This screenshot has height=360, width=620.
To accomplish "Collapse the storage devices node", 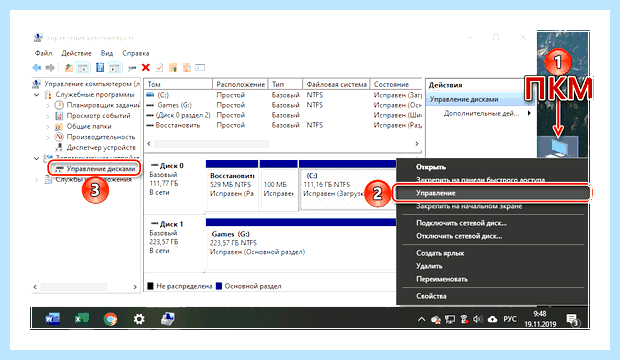I will tap(36, 158).
